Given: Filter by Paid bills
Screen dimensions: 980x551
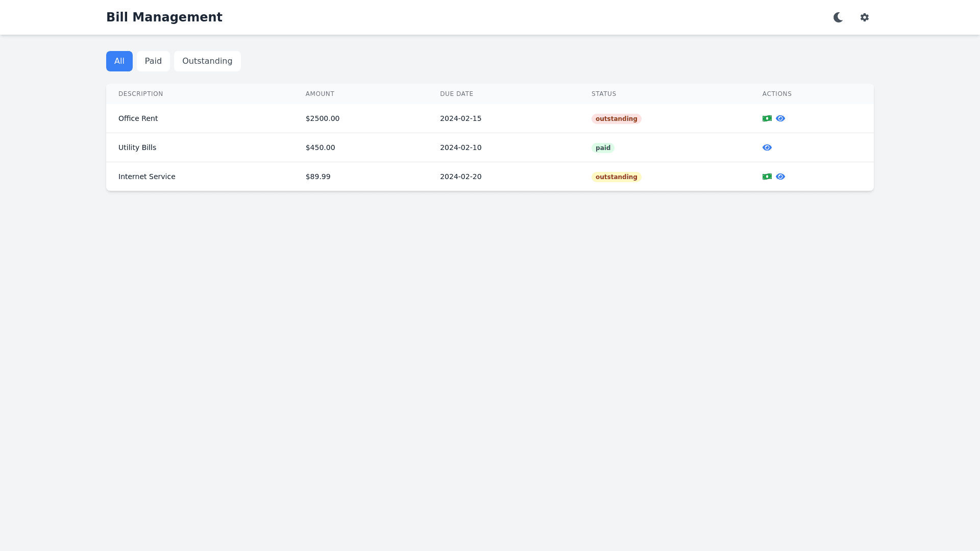Looking at the screenshot, I should point(153,61).
